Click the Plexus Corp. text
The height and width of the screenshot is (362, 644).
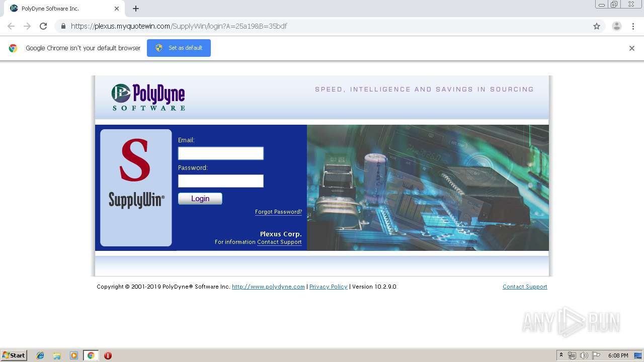coord(281,234)
